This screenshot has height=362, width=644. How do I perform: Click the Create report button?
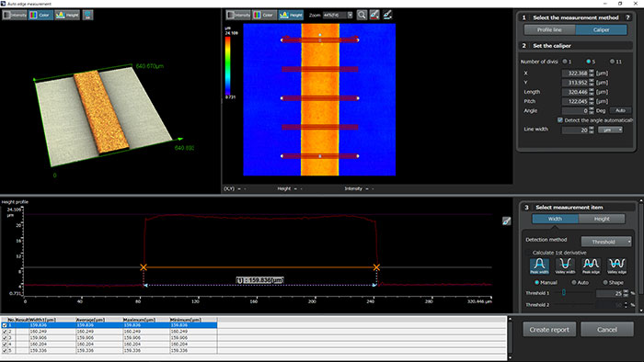549,330
